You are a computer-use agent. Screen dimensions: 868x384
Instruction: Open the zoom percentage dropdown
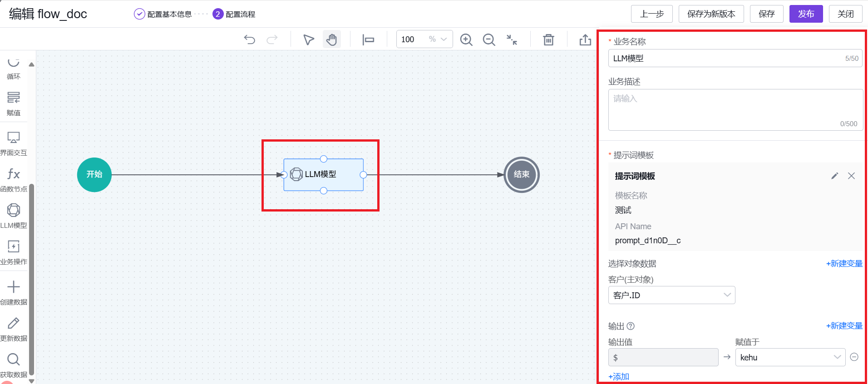coord(444,39)
